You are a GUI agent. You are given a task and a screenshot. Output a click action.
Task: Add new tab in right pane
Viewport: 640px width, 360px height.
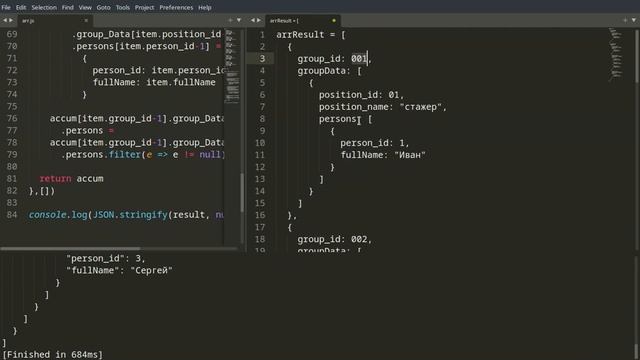point(625,20)
